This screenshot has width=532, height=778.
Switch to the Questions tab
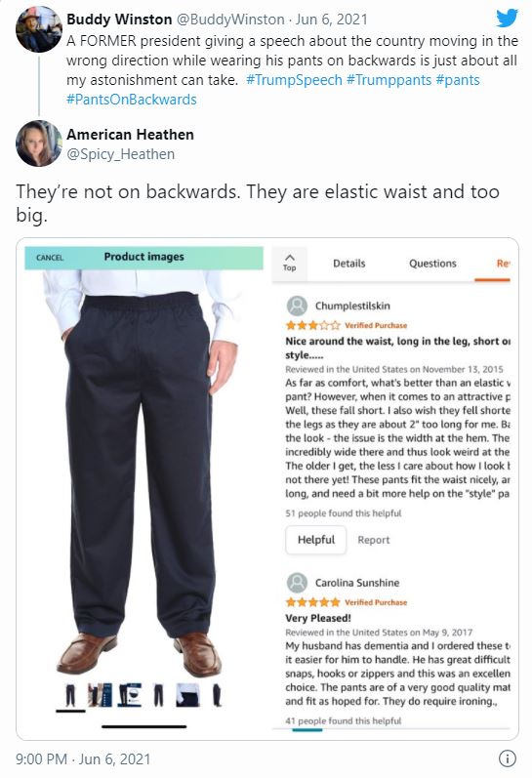click(432, 264)
